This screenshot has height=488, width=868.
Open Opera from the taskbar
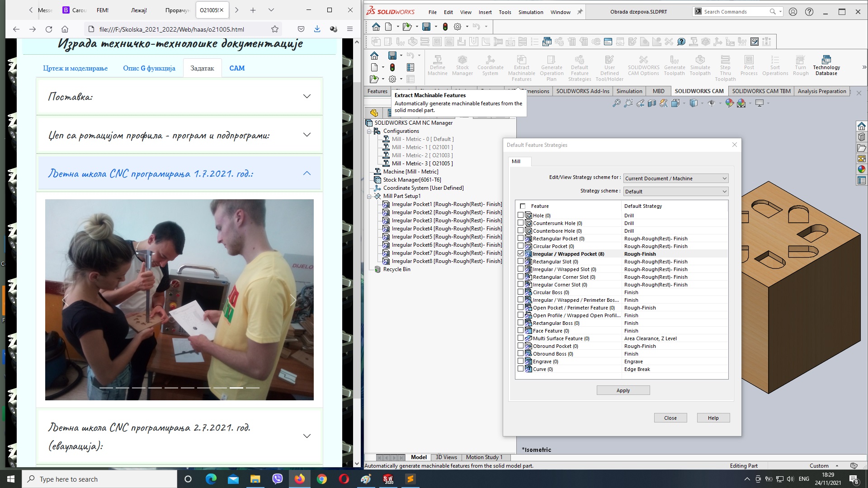pyautogui.click(x=344, y=479)
